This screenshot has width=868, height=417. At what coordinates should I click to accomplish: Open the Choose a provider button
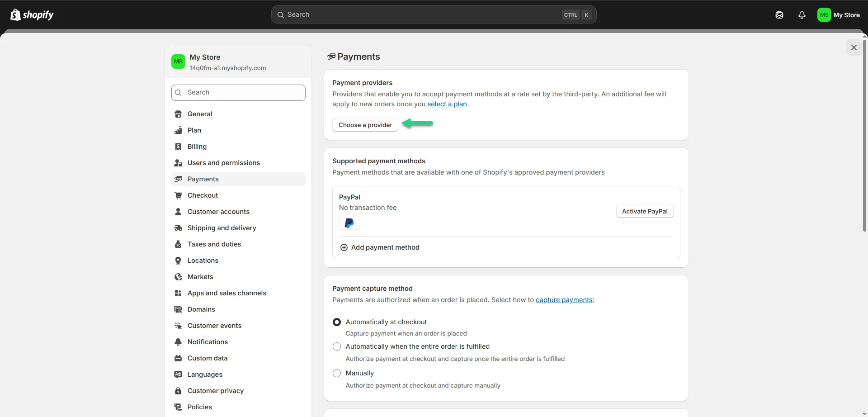(x=365, y=125)
